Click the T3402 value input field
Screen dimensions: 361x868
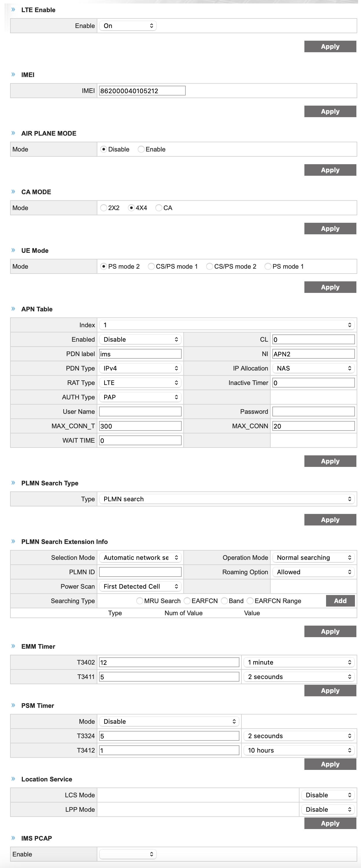pyautogui.click(x=169, y=663)
